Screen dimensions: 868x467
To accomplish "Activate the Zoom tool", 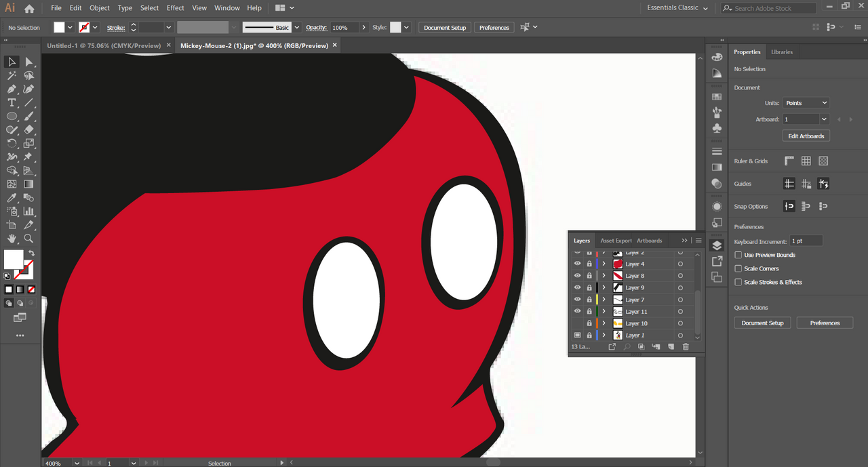I will pyautogui.click(x=28, y=239).
